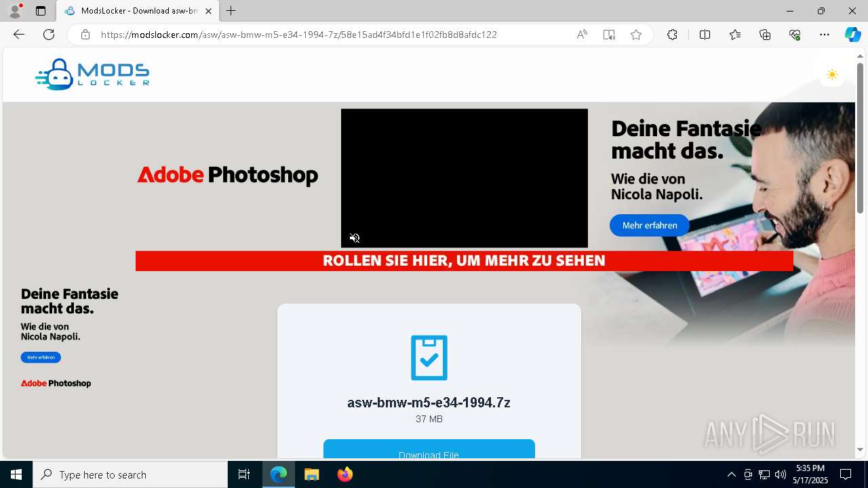Screen dimensions: 868x488
Task: Open a new browser tab
Action: pyautogui.click(x=231, y=11)
